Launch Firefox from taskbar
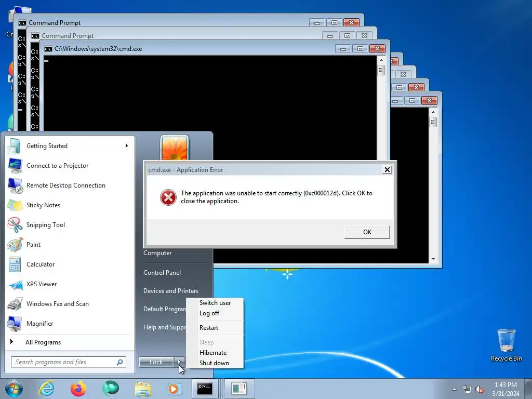 tap(78, 389)
